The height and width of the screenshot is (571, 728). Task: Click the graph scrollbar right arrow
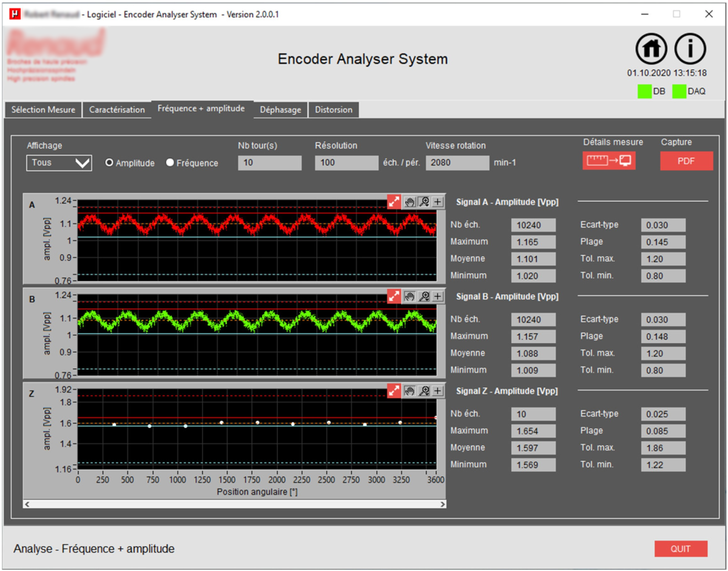click(442, 504)
